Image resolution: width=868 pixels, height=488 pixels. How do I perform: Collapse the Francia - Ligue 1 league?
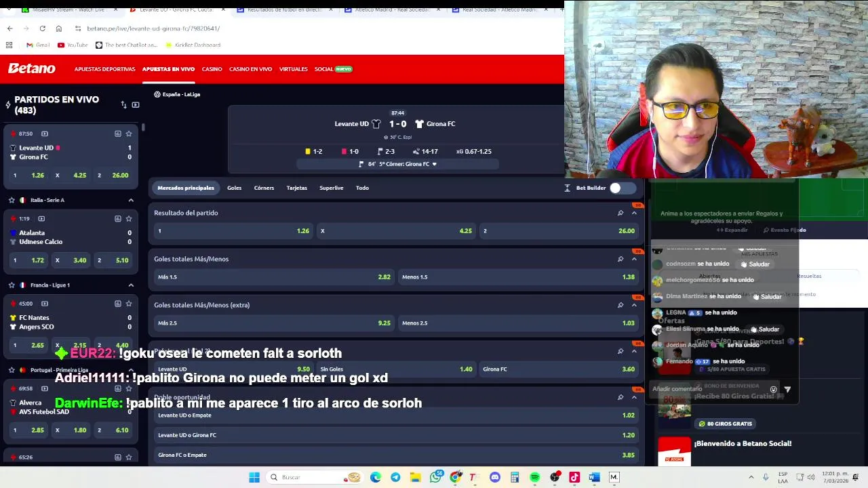[x=131, y=285]
